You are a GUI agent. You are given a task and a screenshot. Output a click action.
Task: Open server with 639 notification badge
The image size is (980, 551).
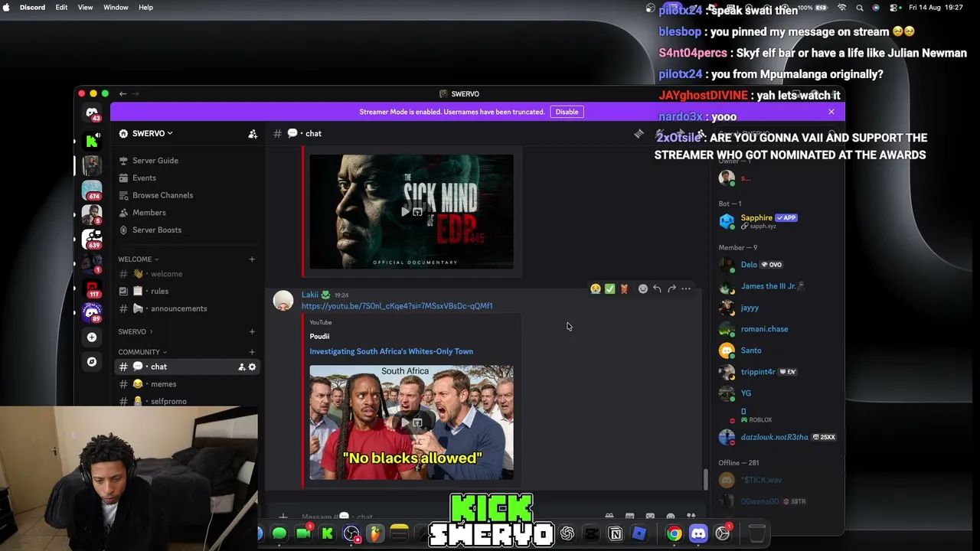click(x=92, y=239)
